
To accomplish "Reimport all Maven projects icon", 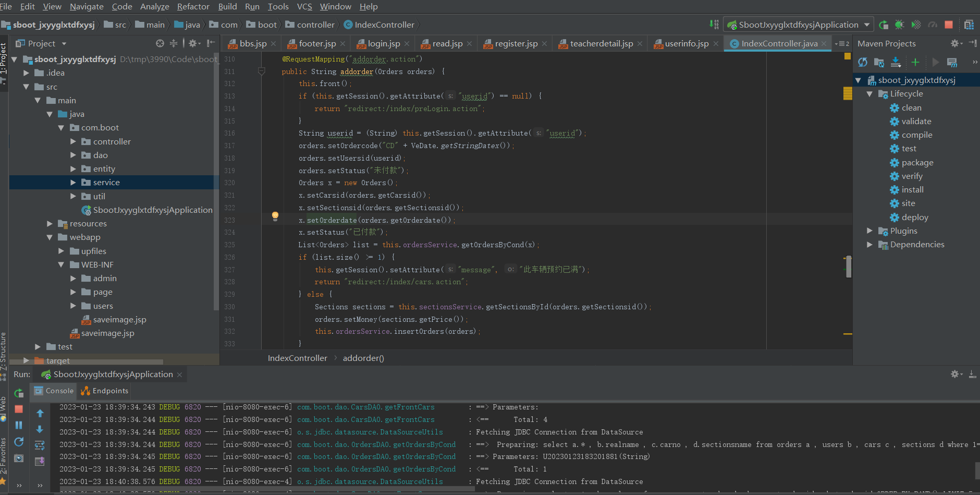I will [863, 62].
